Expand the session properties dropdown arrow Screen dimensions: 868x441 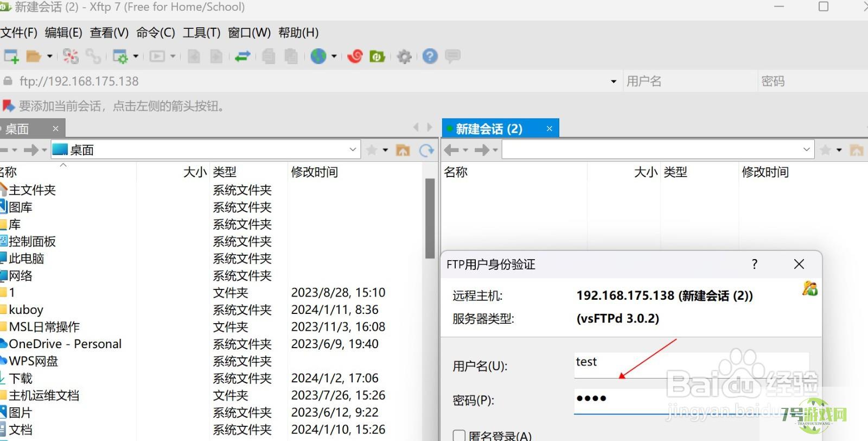click(136, 56)
